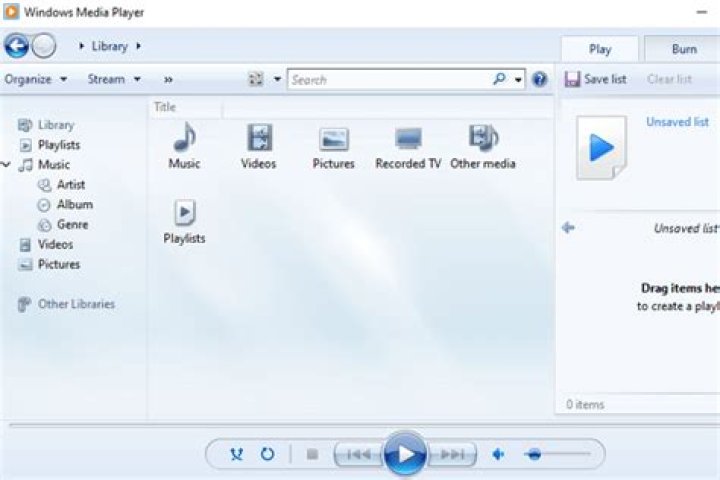
Task: Open the Pictures library icon
Action: click(333, 139)
